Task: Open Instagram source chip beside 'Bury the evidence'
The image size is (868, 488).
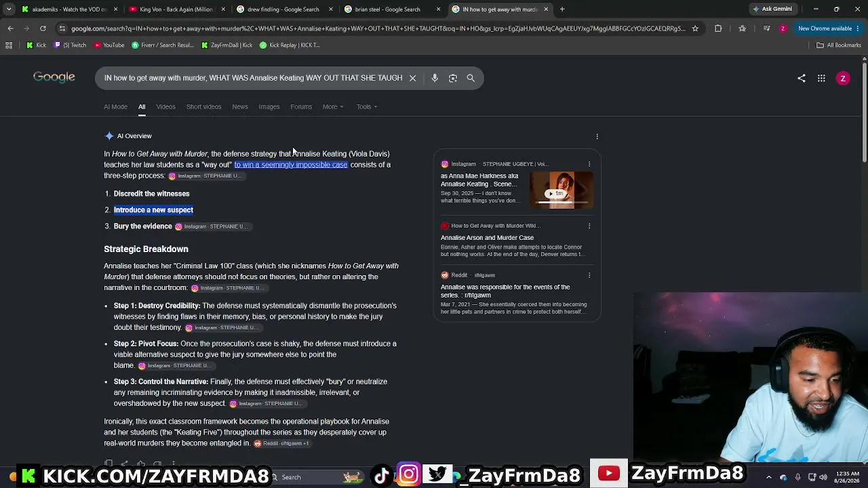Action: tap(212, 226)
